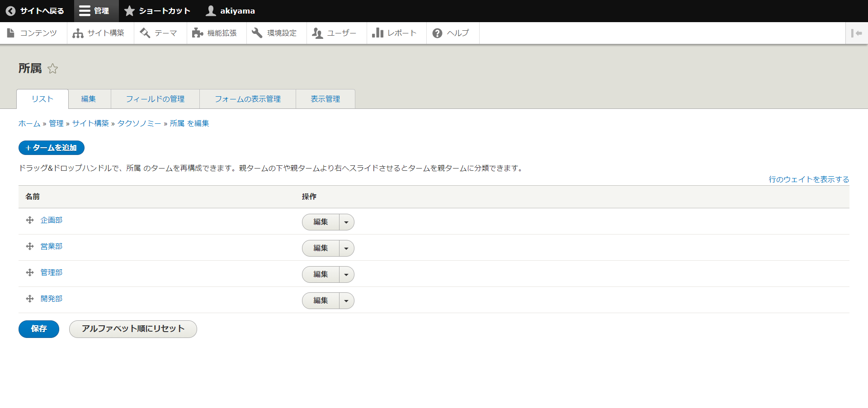Toggle the ショートカット tray
Screen dimensions: 868x408
(x=157, y=11)
